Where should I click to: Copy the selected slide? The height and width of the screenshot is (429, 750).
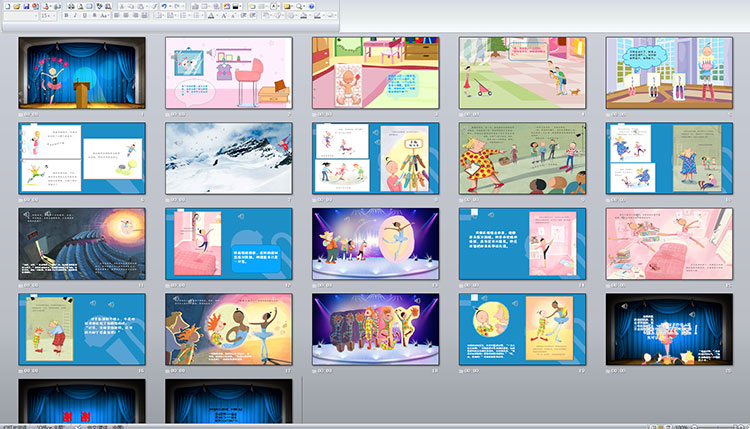pyautogui.click(x=131, y=6)
